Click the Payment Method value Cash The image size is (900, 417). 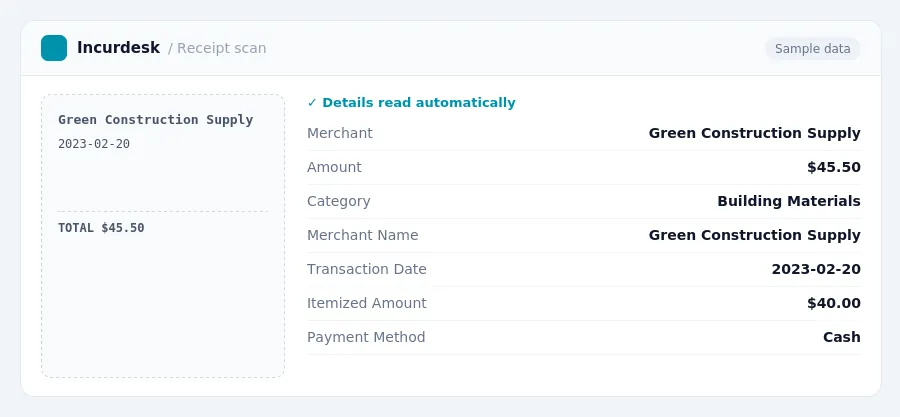pyautogui.click(x=841, y=337)
